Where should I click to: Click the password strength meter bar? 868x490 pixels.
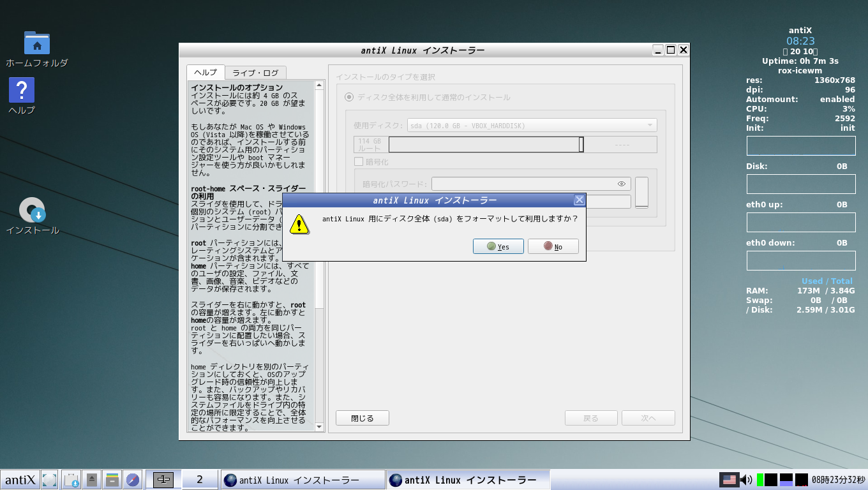coord(641,192)
